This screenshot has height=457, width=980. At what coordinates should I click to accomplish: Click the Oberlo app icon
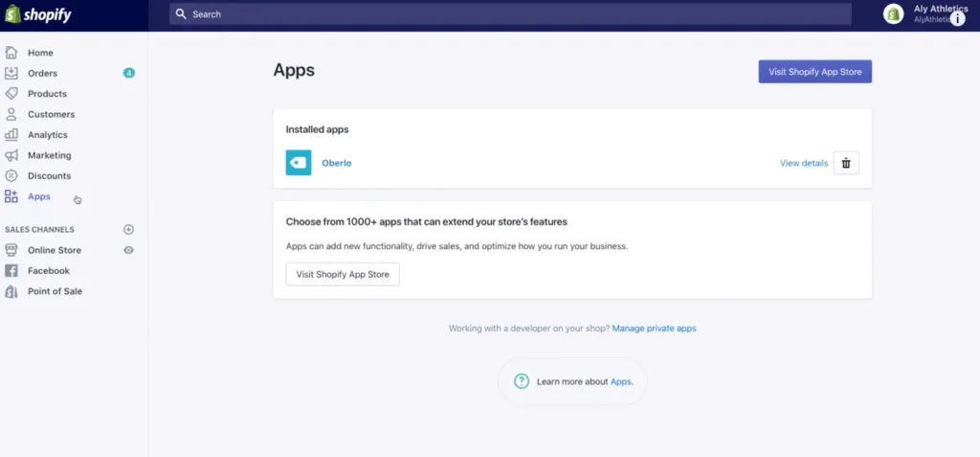click(x=299, y=163)
